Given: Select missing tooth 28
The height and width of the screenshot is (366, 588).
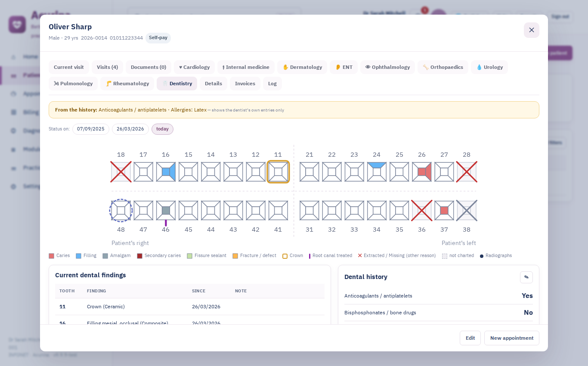Looking at the screenshot, I should [467, 172].
